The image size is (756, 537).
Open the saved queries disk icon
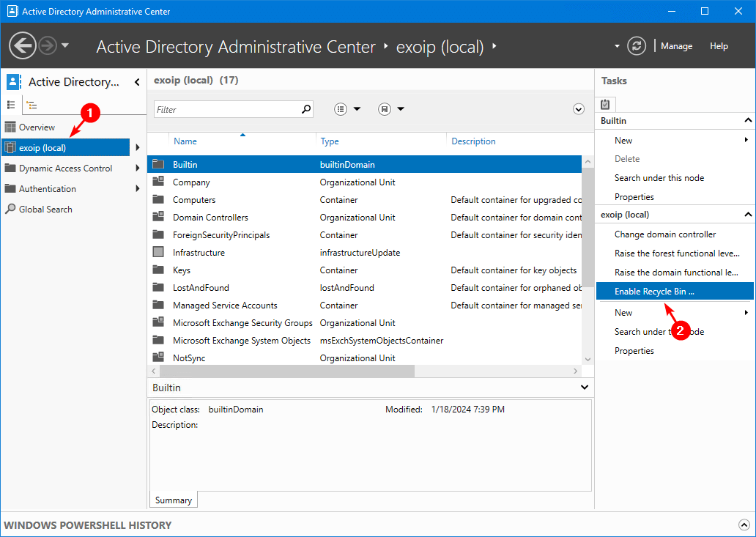coord(385,109)
